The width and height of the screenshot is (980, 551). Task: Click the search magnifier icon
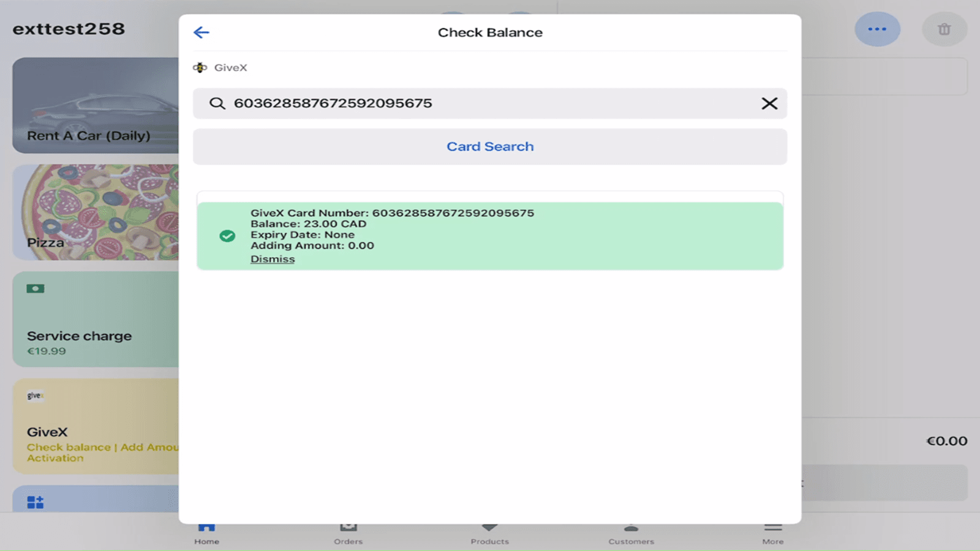coord(217,103)
